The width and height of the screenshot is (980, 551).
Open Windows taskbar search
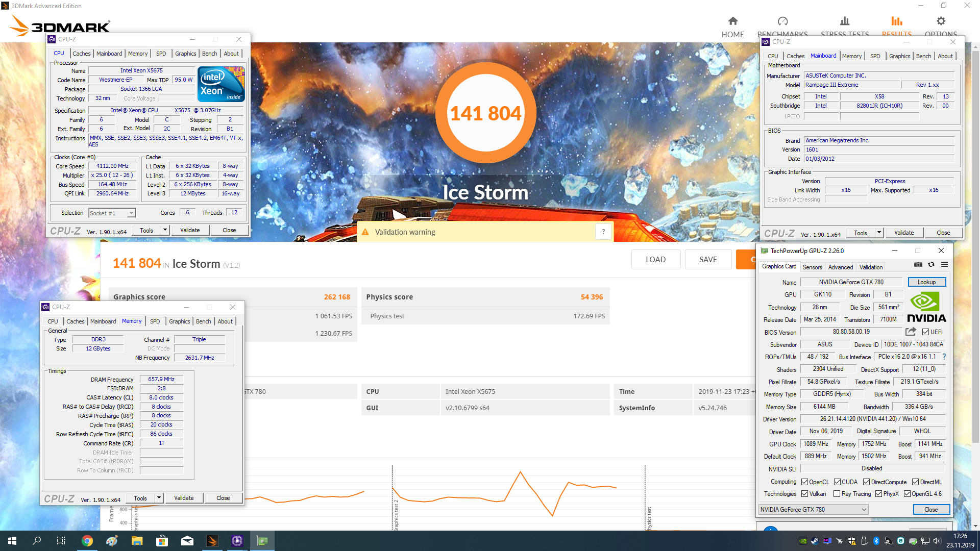(x=37, y=541)
